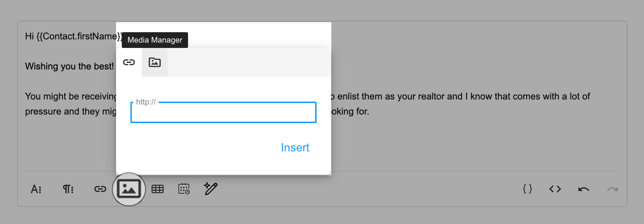Viewport: 644px width, 224px height.
Task: Open the font options A icon
Action: 36,189
